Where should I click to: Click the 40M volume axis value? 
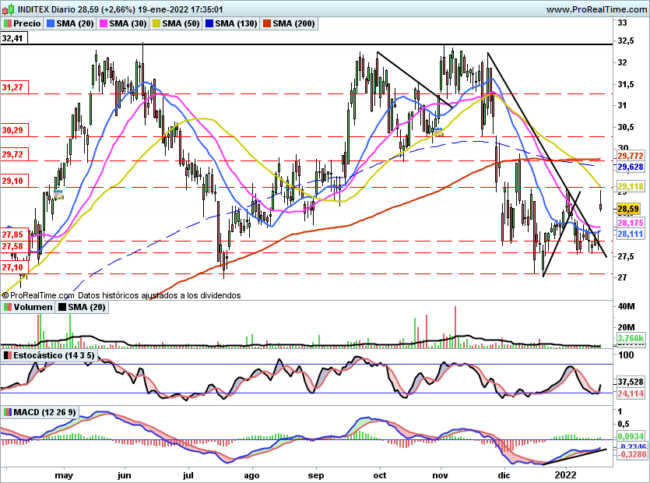626,307
